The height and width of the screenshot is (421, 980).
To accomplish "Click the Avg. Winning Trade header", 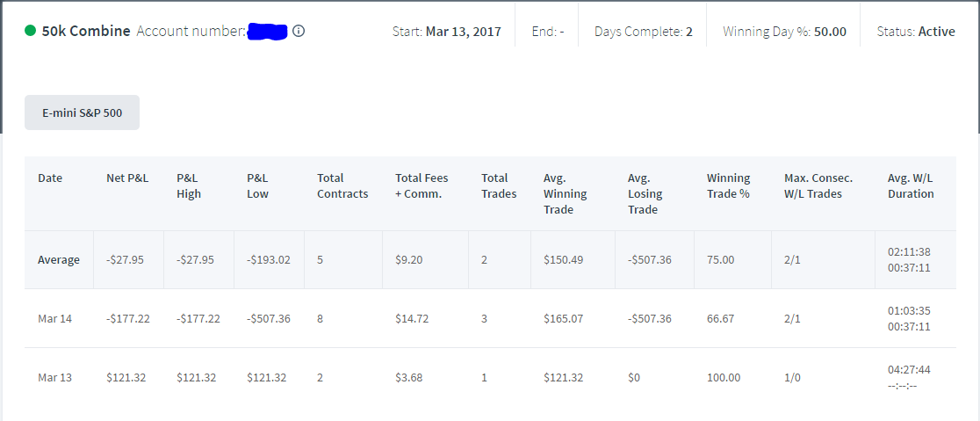I will [565, 194].
